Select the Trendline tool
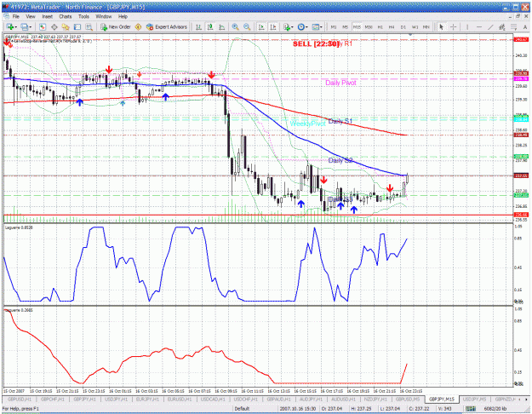 pos(490,26)
